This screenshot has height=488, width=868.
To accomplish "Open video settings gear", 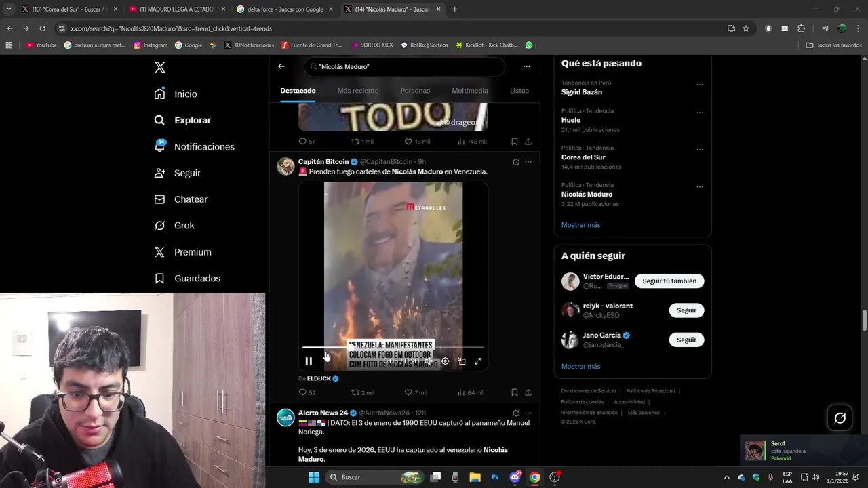I will pyautogui.click(x=445, y=361).
